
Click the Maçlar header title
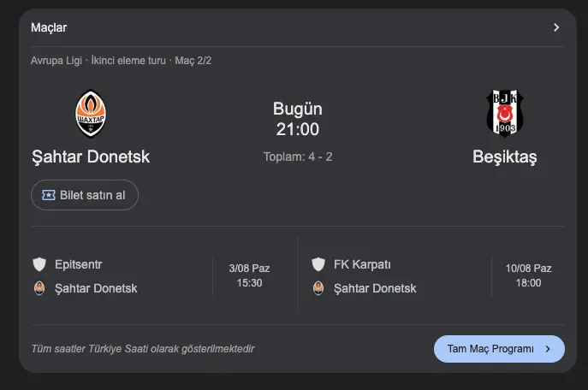(x=49, y=27)
